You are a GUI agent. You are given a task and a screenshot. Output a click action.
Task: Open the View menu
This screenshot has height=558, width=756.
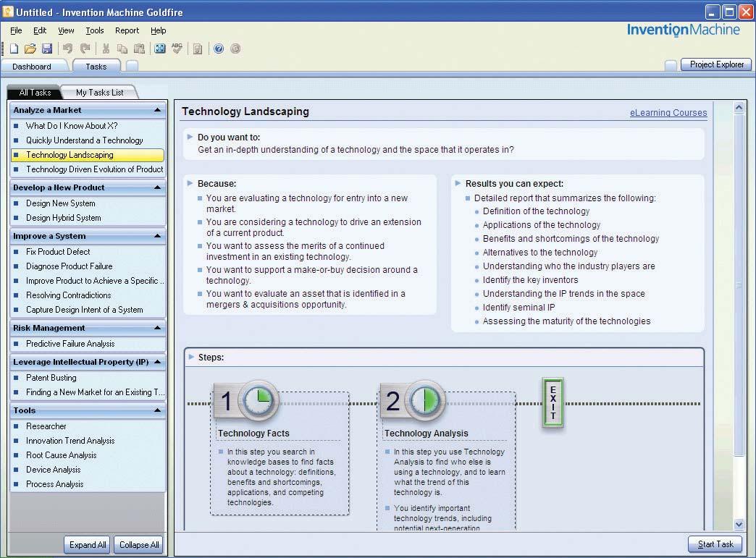[x=66, y=30]
